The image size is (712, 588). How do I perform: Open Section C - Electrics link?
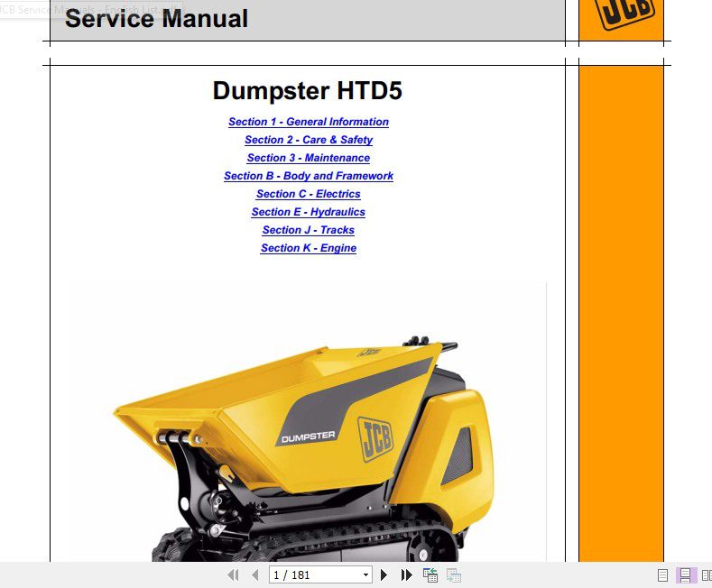309,194
